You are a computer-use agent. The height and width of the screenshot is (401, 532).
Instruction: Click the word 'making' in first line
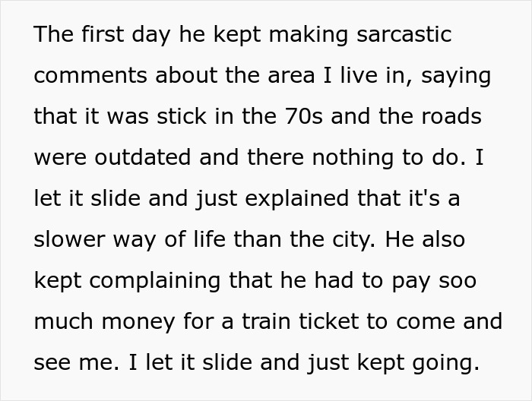point(309,35)
